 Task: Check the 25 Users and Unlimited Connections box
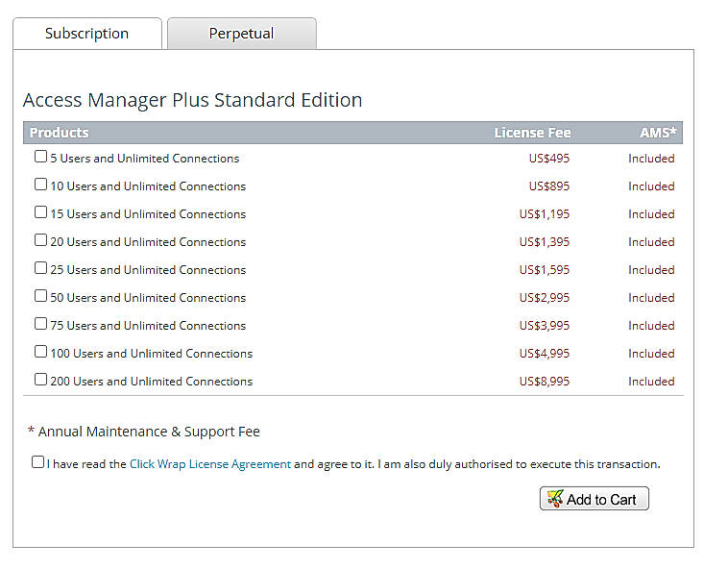point(41,268)
